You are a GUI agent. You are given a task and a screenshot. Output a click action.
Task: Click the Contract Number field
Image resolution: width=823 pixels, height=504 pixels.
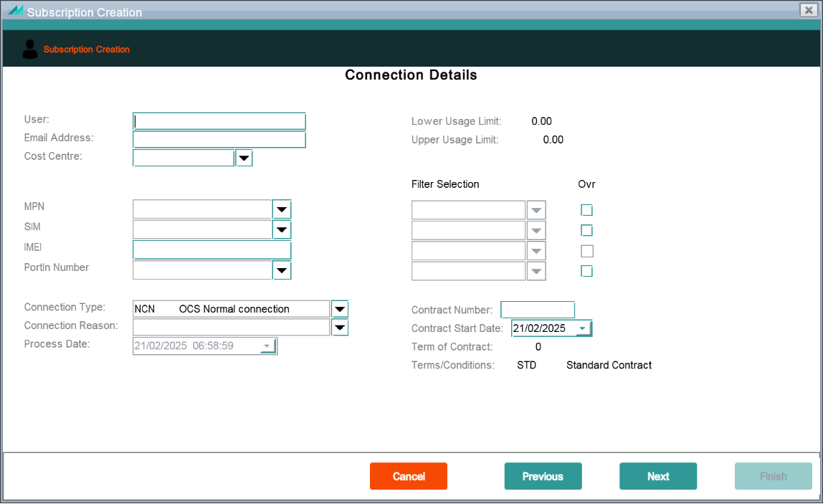click(x=538, y=310)
